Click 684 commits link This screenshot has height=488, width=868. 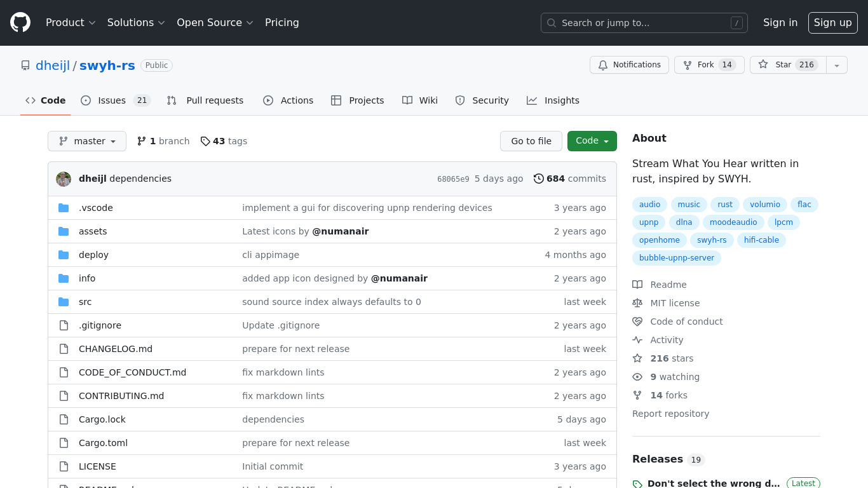tap(570, 179)
